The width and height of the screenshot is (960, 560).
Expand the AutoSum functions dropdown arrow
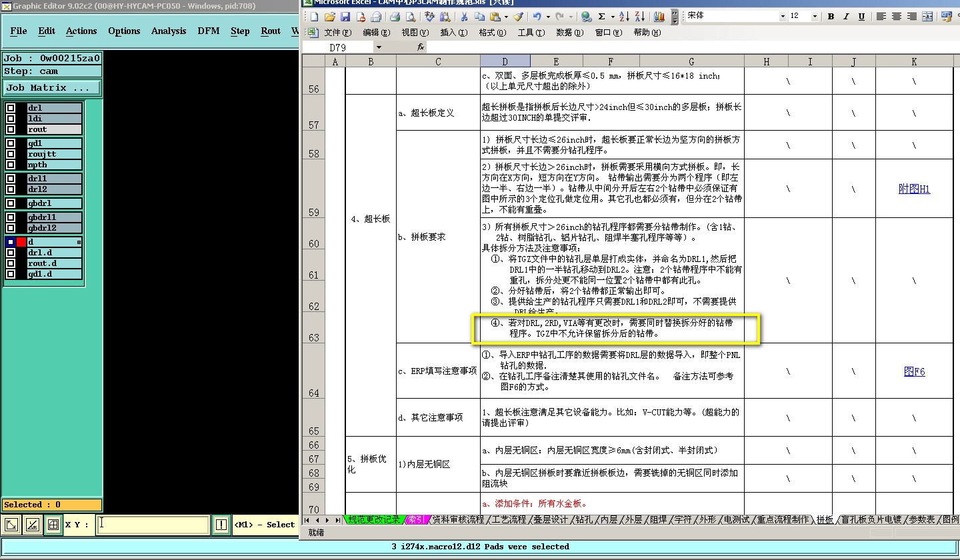click(613, 17)
